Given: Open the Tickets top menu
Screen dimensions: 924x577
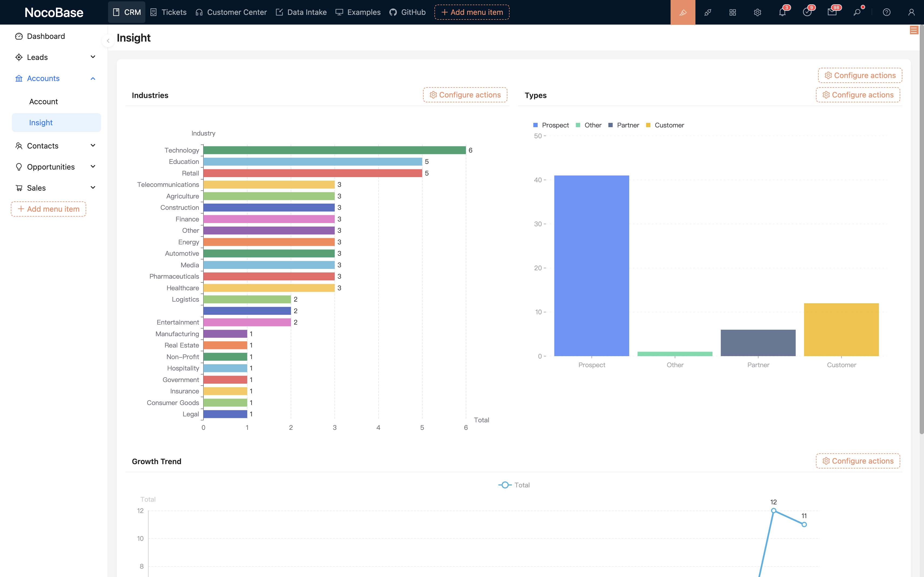Looking at the screenshot, I should (168, 12).
